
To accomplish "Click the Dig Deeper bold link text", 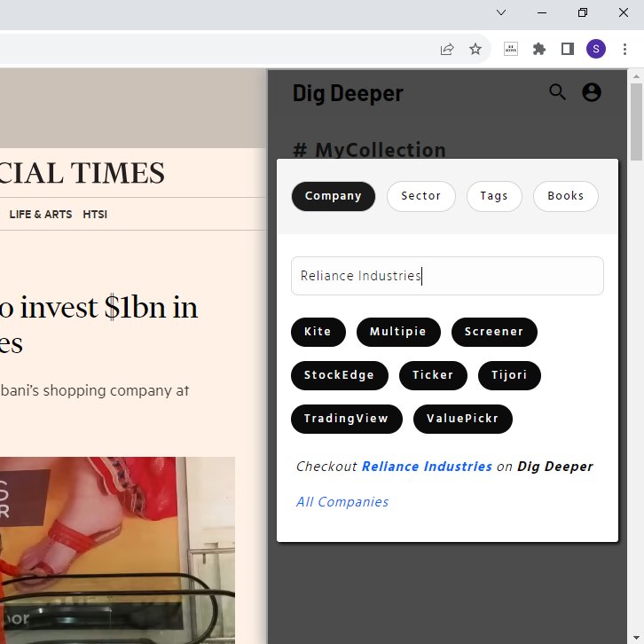I will pyautogui.click(x=555, y=467).
